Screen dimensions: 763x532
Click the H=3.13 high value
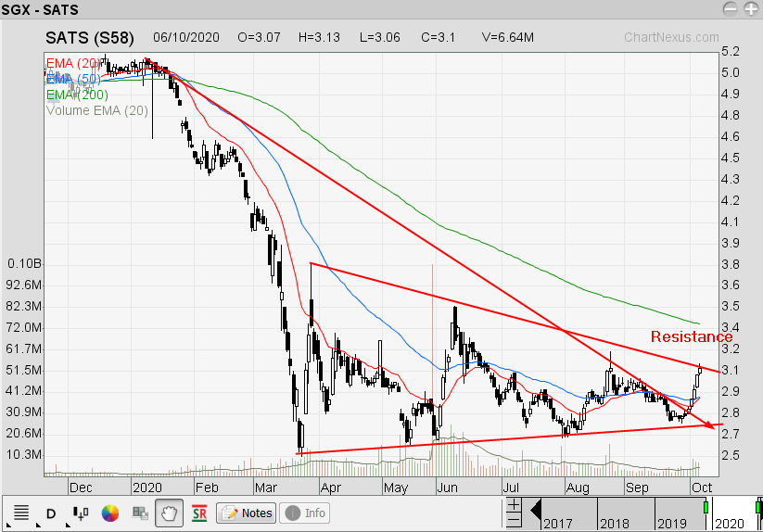(x=319, y=37)
